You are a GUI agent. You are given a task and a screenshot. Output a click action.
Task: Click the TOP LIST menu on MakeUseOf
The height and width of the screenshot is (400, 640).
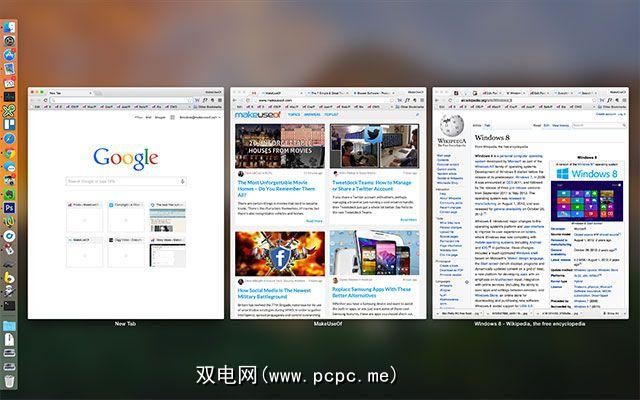pos(331,115)
